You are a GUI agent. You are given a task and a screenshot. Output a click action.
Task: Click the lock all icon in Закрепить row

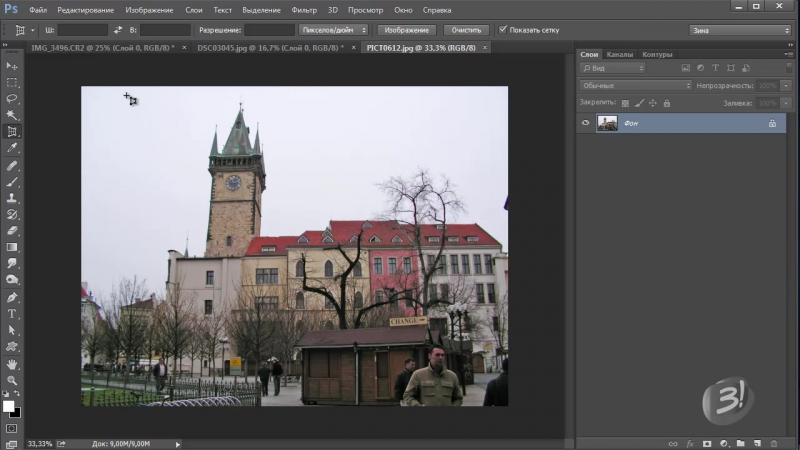pyautogui.click(x=667, y=102)
